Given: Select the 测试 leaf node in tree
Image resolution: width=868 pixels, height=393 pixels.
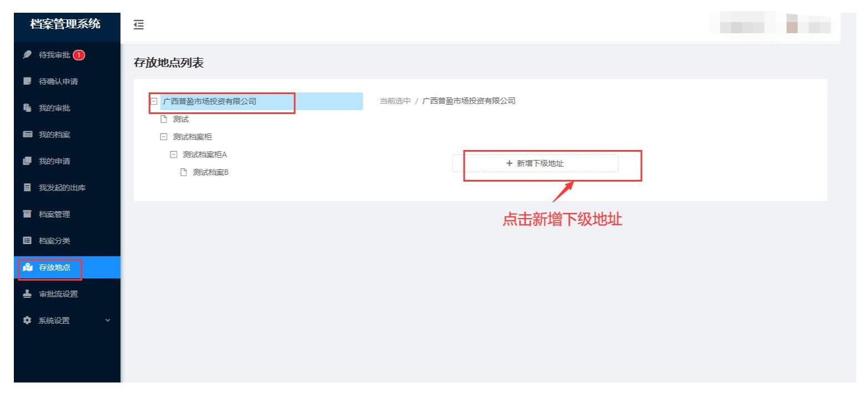Looking at the screenshot, I should pyautogui.click(x=181, y=119).
